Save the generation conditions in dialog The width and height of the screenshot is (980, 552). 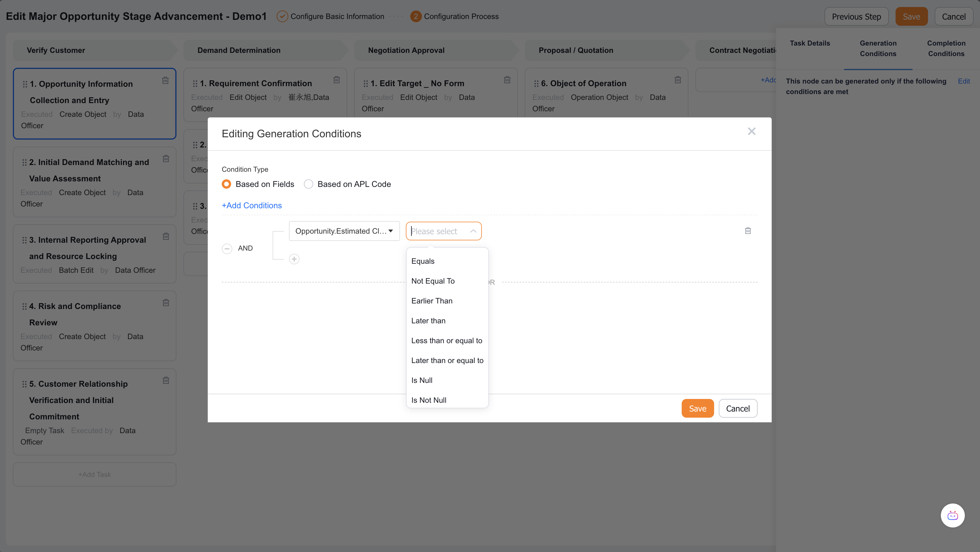click(x=698, y=409)
